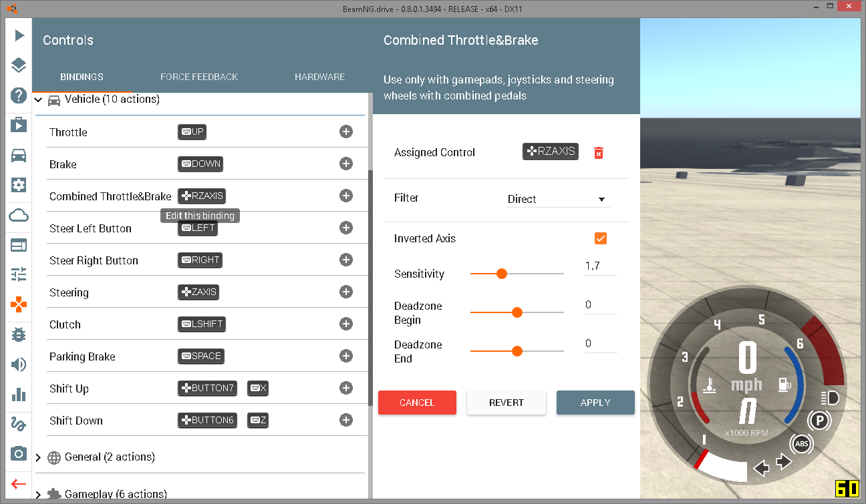Viewport: 866px width, 504px height.
Task: Add binding for Parking Brake plus icon
Action: (346, 356)
